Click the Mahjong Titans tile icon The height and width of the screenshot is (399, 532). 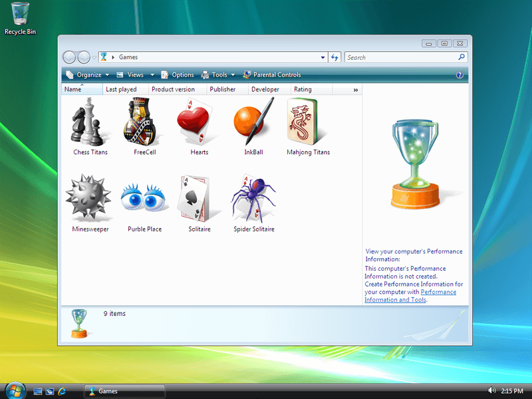[x=305, y=121]
